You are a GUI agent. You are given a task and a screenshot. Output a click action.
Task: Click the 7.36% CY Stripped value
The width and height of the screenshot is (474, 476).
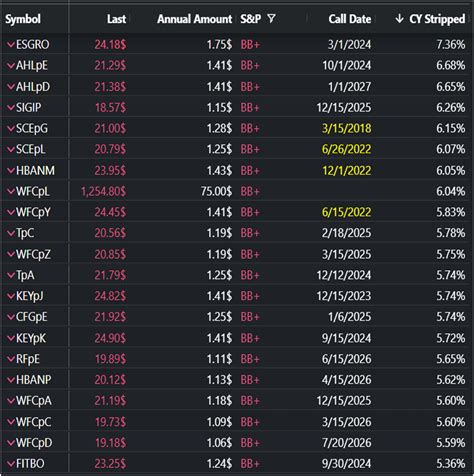[x=451, y=44]
